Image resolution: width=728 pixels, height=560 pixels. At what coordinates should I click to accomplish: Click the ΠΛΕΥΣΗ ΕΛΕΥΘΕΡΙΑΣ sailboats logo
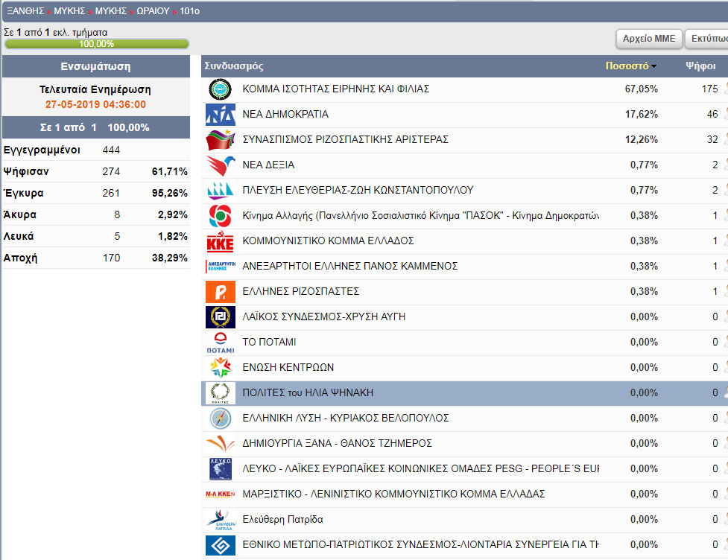(220, 190)
